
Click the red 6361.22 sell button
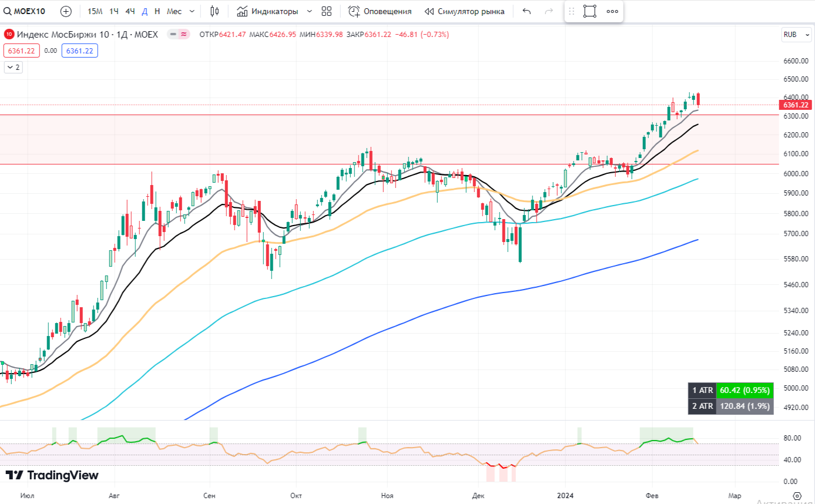pos(22,51)
